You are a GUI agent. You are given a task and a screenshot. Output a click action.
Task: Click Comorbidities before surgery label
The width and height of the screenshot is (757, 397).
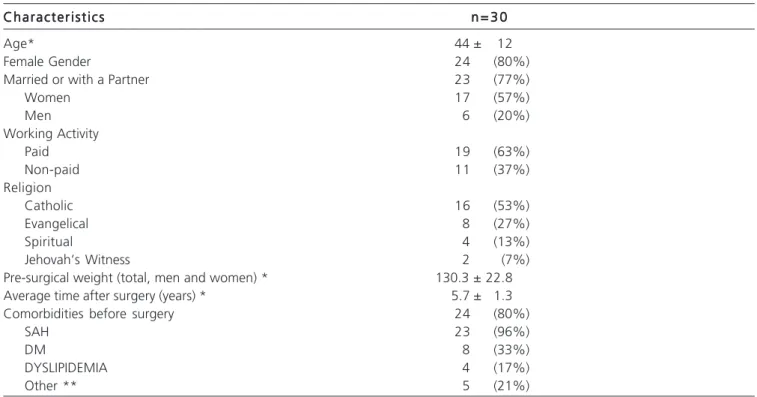click(88, 314)
